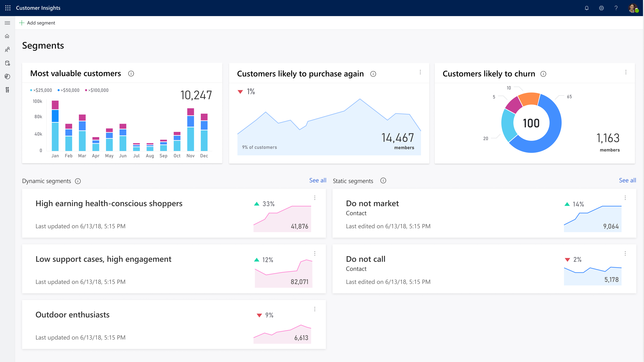Open the Customers icon in the sidebar
644x362 pixels.
(7, 49)
